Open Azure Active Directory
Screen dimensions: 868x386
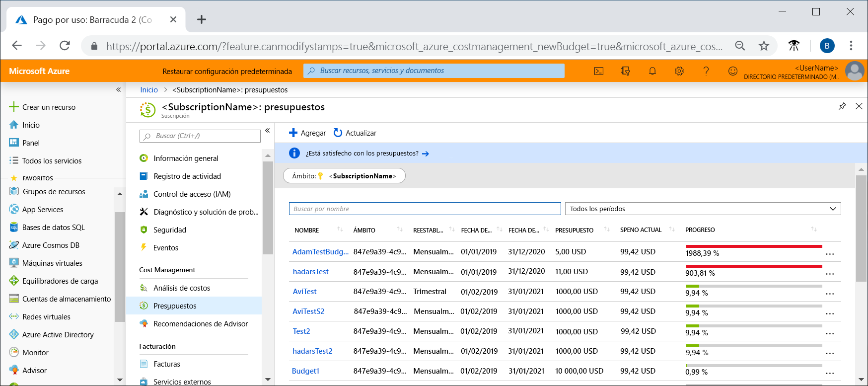tap(58, 335)
